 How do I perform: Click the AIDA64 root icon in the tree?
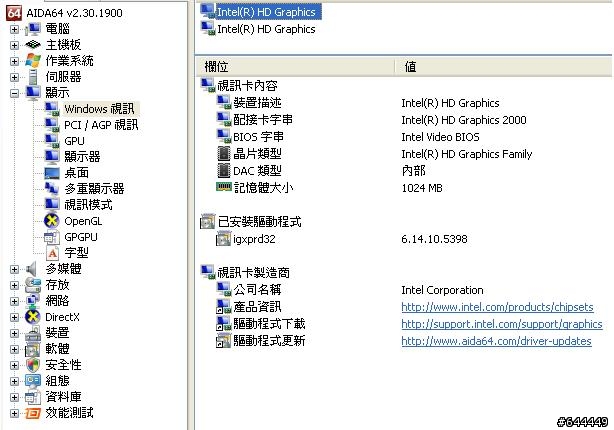coord(14,13)
